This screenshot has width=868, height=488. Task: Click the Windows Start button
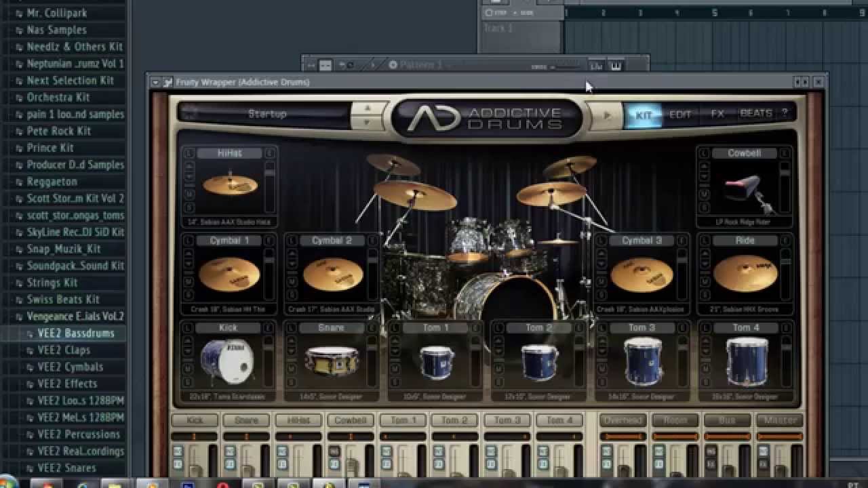click(8, 483)
